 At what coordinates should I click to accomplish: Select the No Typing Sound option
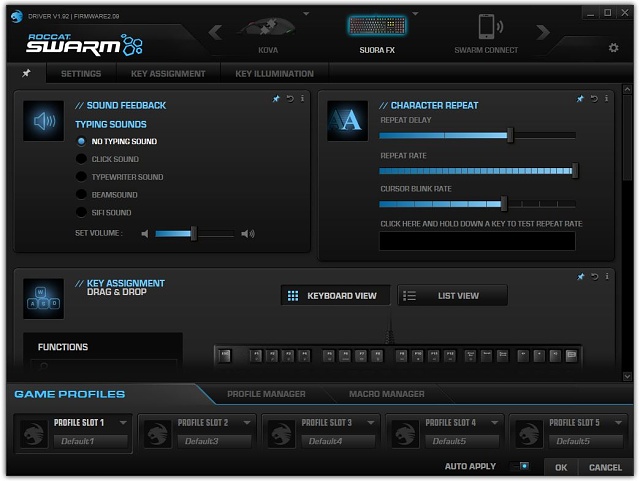point(81,141)
